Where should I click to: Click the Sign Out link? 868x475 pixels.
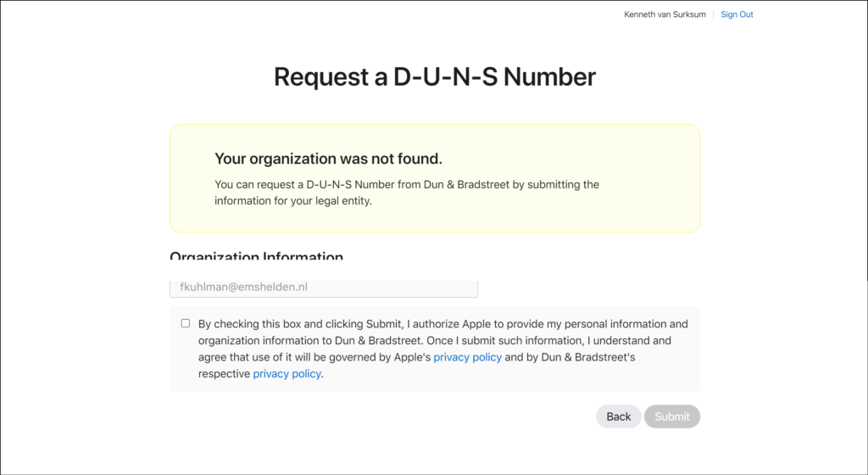click(737, 14)
